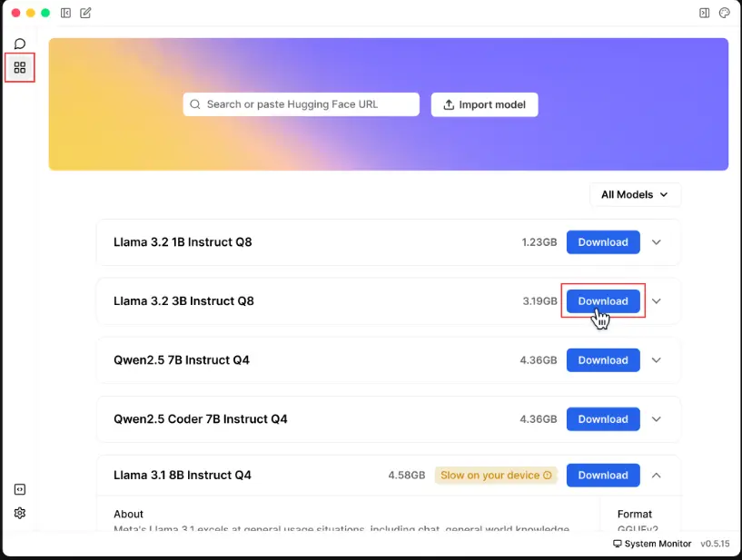Open the chat threads icon in sidebar
The image size is (742, 560).
click(x=20, y=44)
